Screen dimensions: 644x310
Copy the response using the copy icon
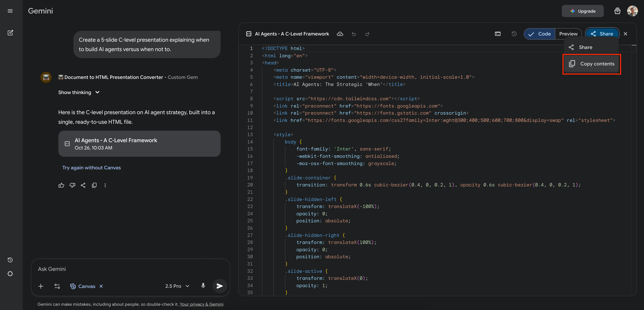coord(94,185)
